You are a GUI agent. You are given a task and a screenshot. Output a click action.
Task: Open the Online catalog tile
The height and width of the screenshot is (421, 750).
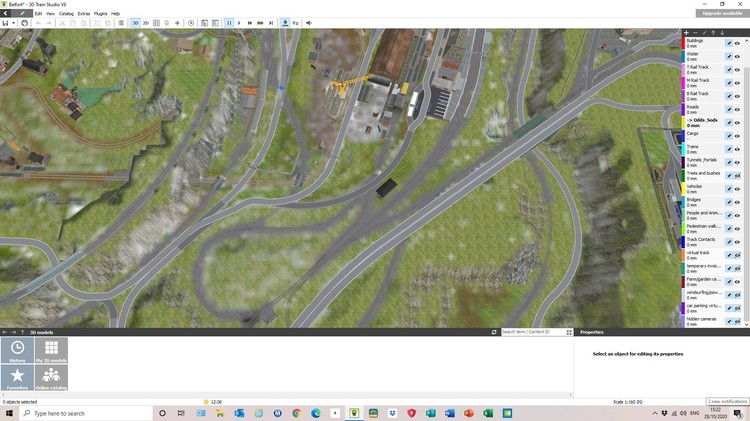pyautogui.click(x=52, y=377)
